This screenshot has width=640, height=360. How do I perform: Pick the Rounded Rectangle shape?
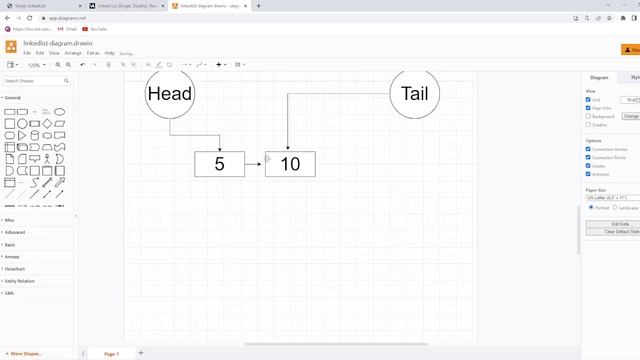click(x=22, y=112)
